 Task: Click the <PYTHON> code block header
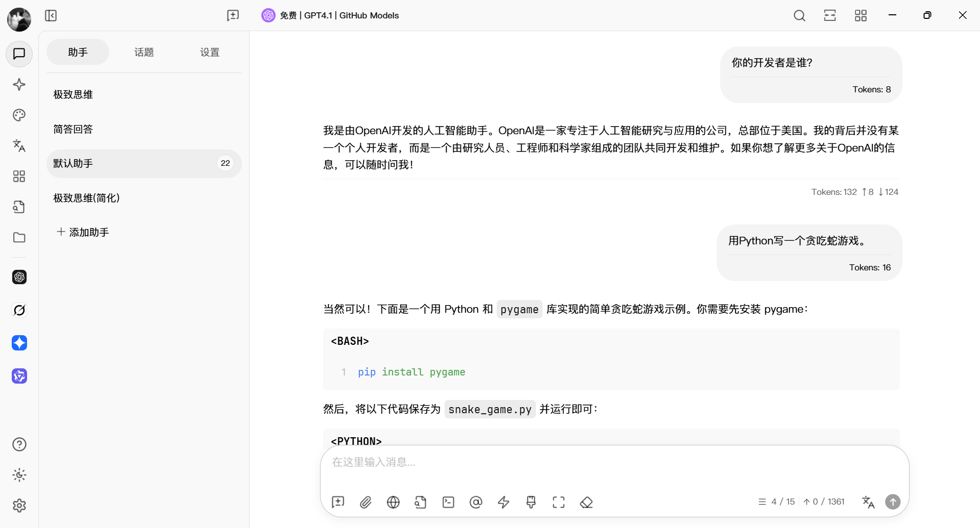[356, 441]
